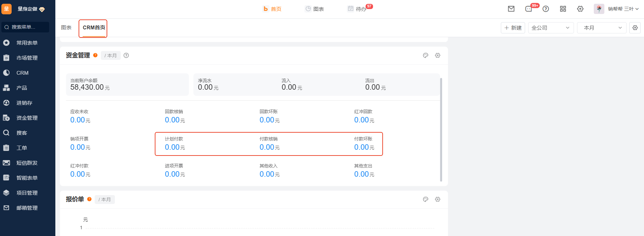Viewport: 644px width, 236px height.
Task: Click the palette icon in 资金管理 panel
Action: click(425, 55)
